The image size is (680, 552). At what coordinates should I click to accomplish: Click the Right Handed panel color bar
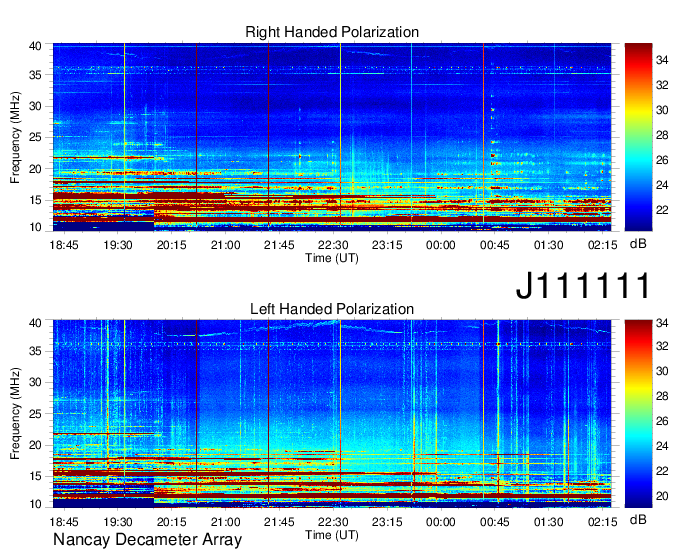(x=638, y=137)
